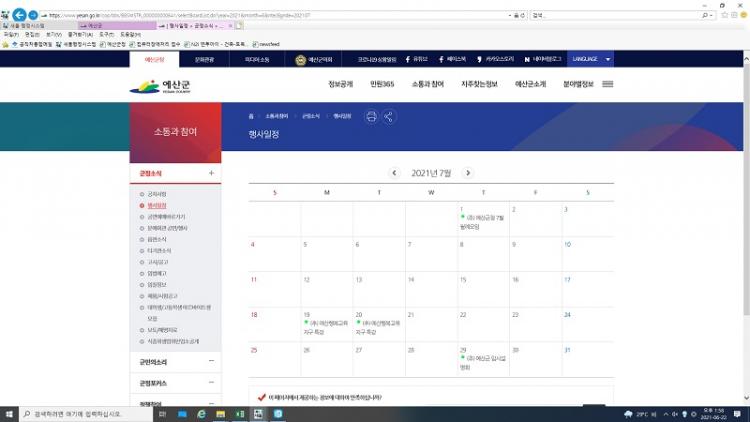Viewport: 750px width, 422px height.
Task: Click the print icon in breadcrumb bar
Action: [x=371, y=116]
